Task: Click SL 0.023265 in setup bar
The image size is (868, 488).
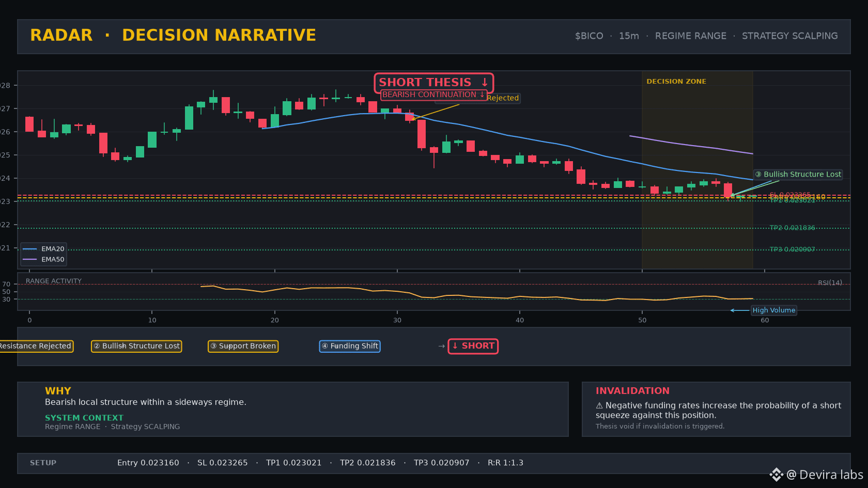Action: (223, 463)
